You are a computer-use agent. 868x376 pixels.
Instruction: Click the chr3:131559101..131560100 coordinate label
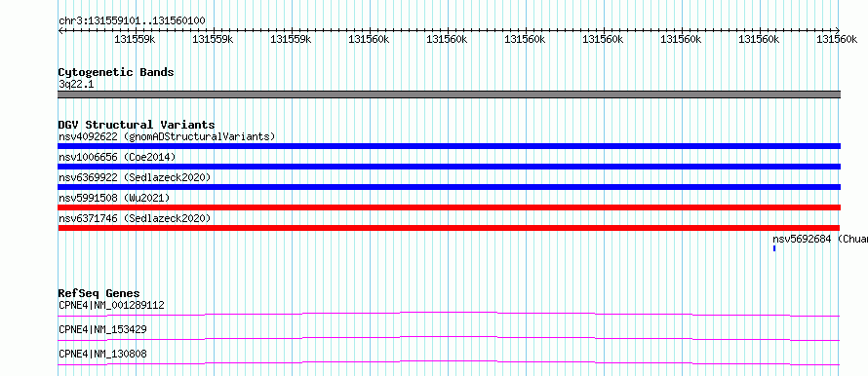coord(132,21)
